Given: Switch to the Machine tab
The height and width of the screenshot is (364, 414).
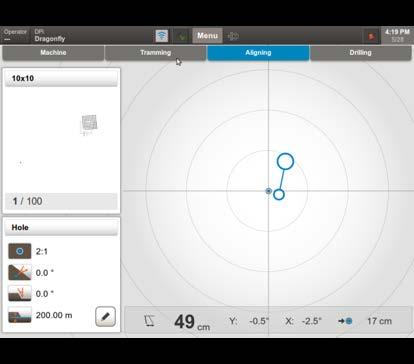Looking at the screenshot, I should [53, 53].
